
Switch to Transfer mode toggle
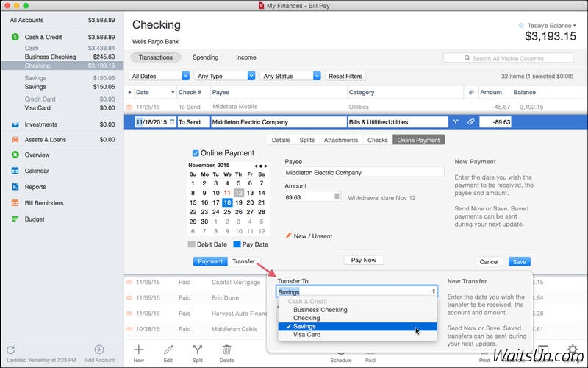pyautogui.click(x=244, y=261)
